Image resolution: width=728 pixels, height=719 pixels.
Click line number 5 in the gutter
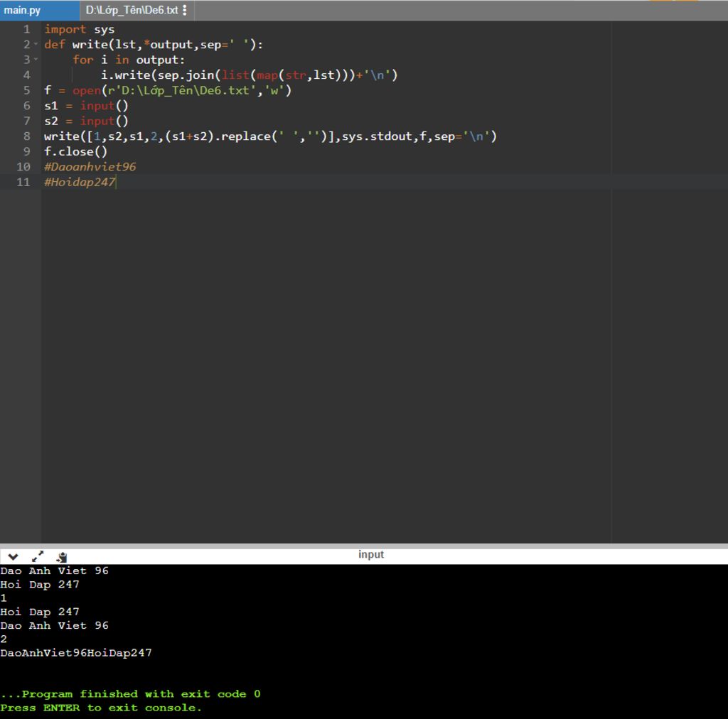click(x=27, y=90)
